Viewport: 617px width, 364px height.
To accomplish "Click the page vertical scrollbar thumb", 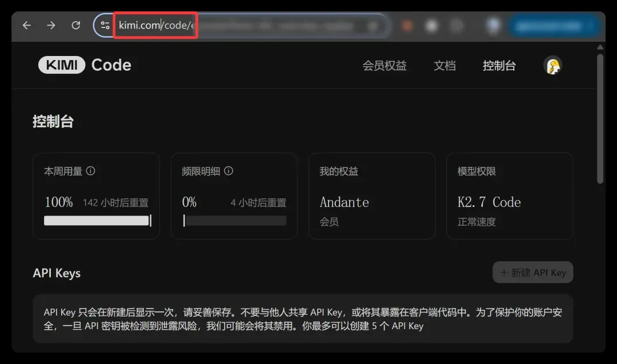I will pos(600,119).
